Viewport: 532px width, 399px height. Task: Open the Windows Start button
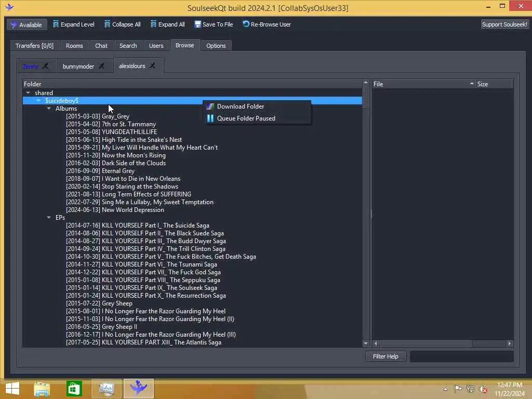pyautogui.click(x=12, y=389)
